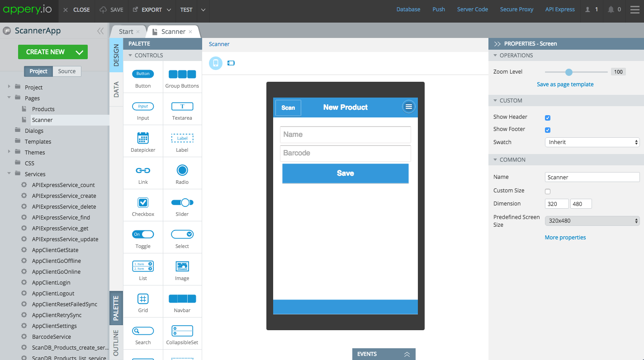The height and width of the screenshot is (360, 644).
Task: Switch to Source view toggle
Action: point(67,71)
